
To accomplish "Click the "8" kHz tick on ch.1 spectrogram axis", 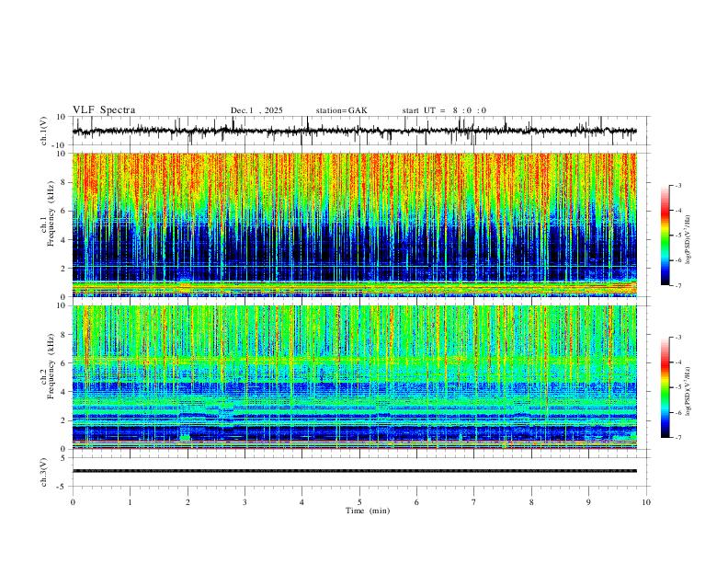I will pyautogui.click(x=63, y=182).
